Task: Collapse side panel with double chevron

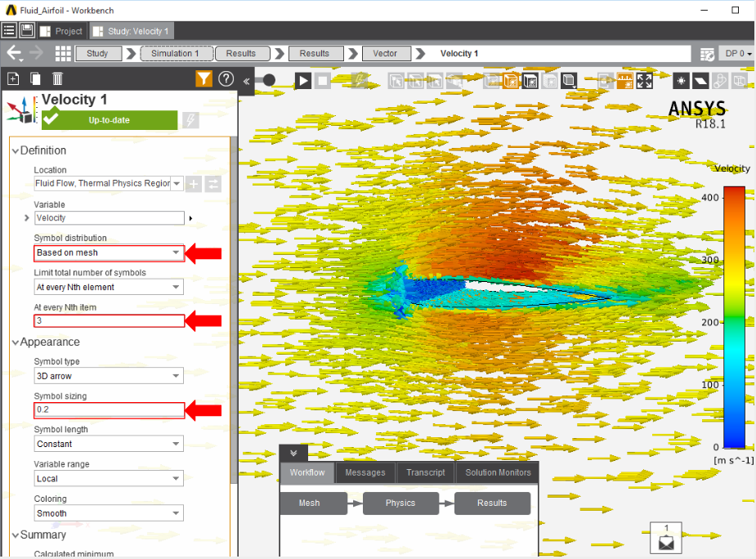Action: point(246,81)
